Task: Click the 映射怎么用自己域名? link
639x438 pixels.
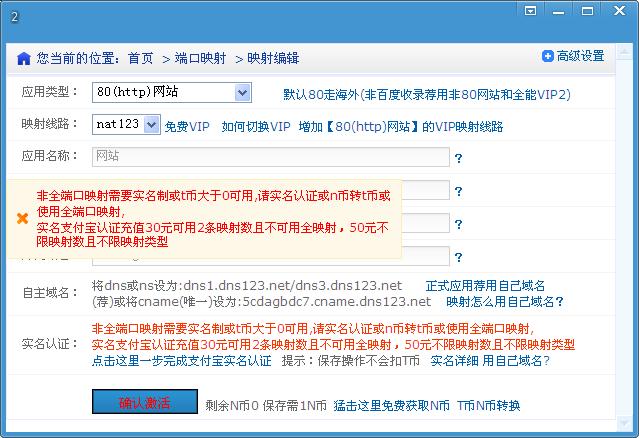Action: click(505, 301)
